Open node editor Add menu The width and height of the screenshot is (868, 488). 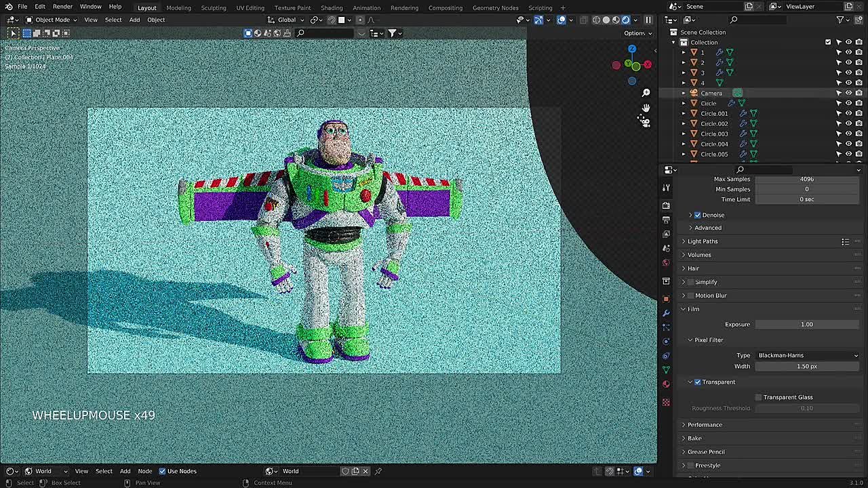coord(125,471)
